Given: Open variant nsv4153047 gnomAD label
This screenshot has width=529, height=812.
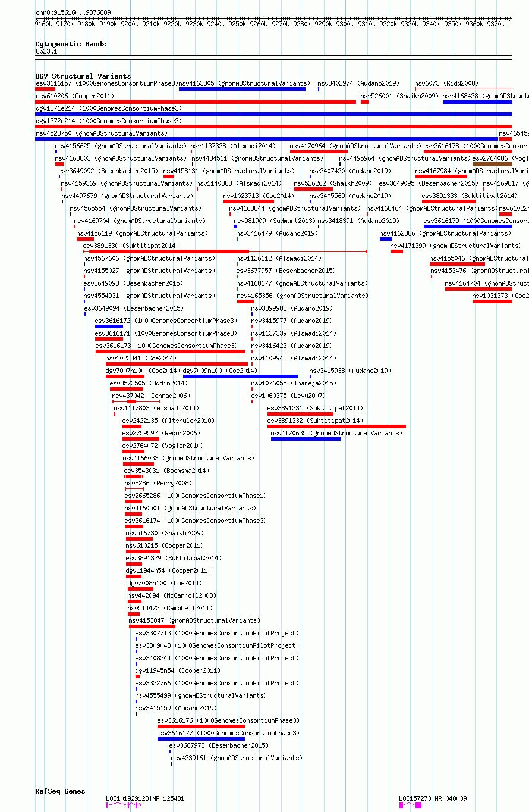Looking at the screenshot, I should 194,620.
